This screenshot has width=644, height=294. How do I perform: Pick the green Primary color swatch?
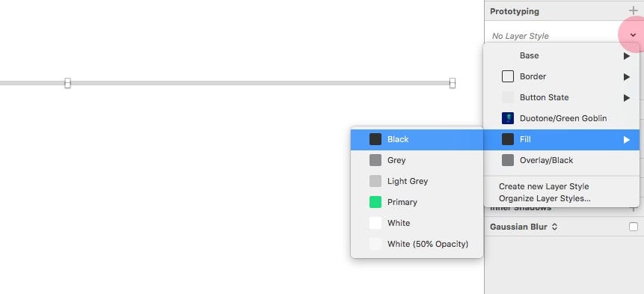[375, 202]
